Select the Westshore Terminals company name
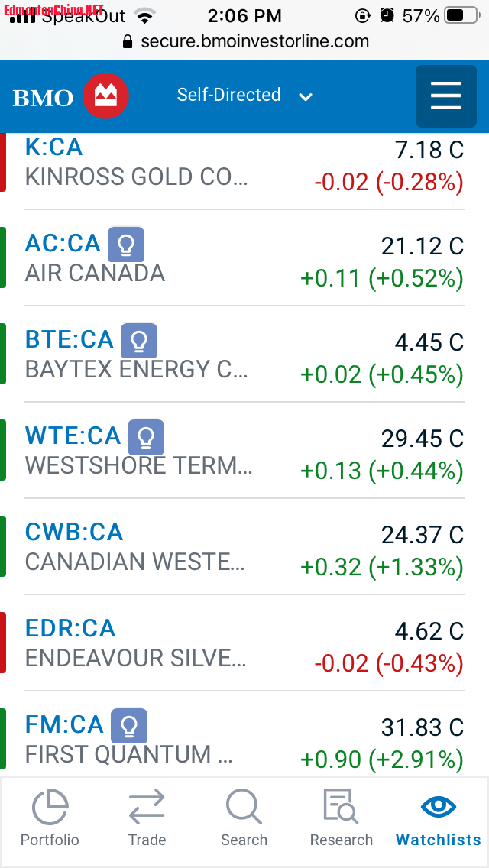 pyautogui.click(x=138, y=465)
